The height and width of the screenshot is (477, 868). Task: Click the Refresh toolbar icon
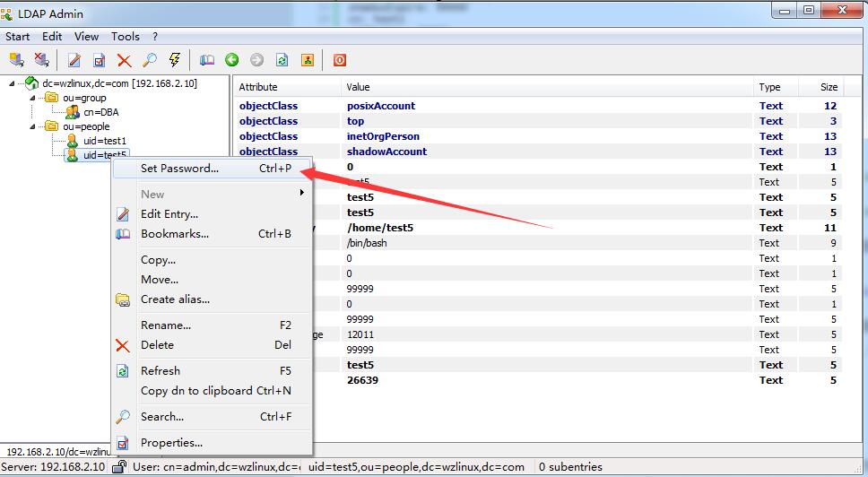click(x=282, y=60)
